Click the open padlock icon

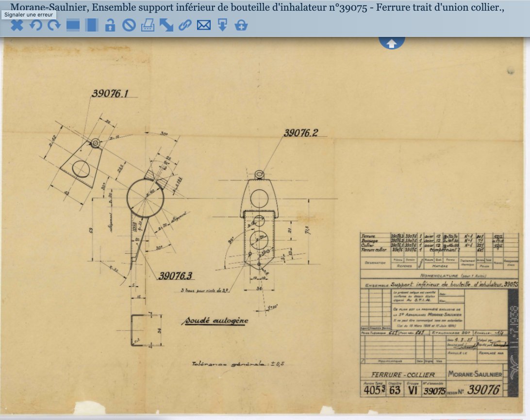[110, 25]
